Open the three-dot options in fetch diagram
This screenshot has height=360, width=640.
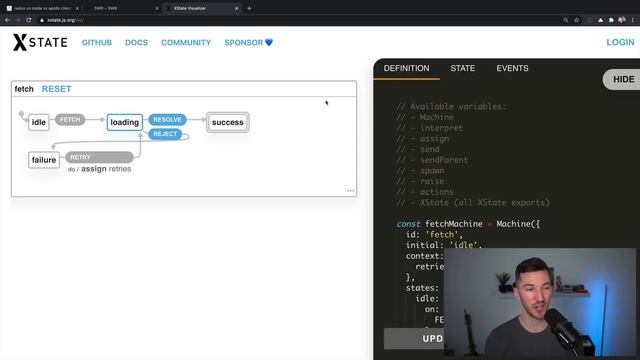(x=350, y=191)
